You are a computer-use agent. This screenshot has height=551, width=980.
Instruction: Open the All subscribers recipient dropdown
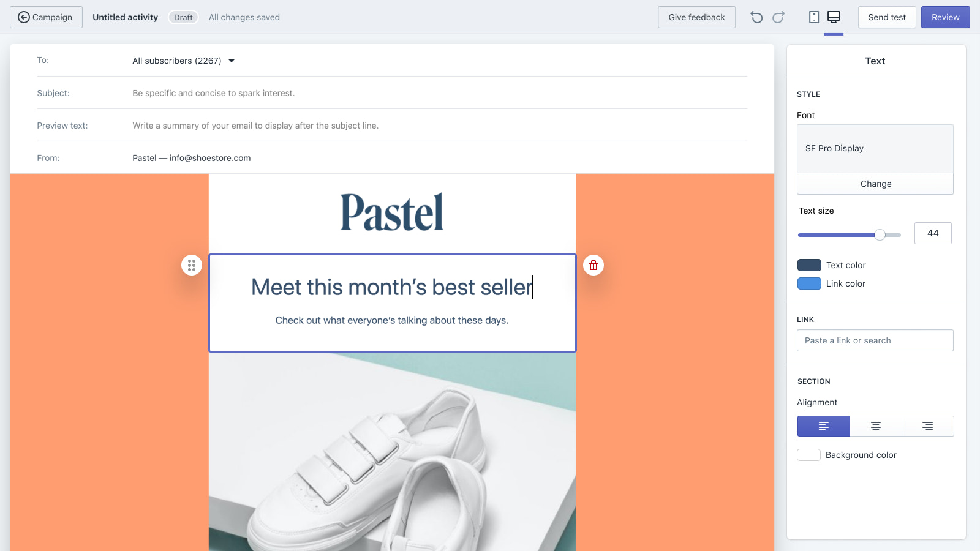[182, 61]
